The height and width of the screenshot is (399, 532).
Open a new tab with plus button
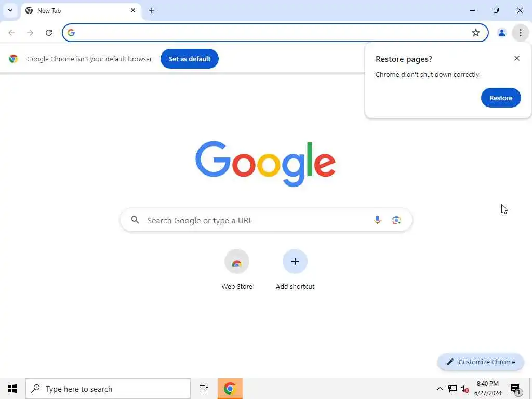152,10
